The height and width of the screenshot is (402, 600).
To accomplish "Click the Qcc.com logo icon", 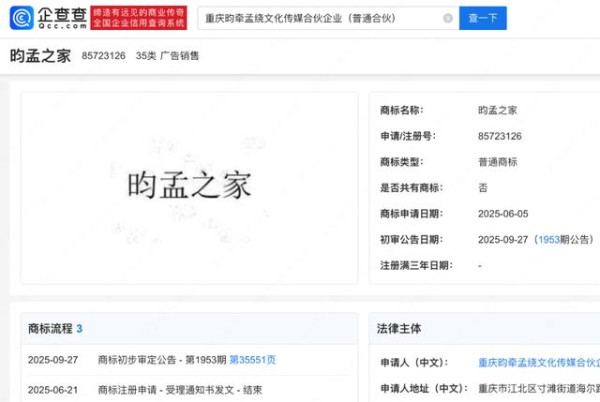I will coord(21,18).
